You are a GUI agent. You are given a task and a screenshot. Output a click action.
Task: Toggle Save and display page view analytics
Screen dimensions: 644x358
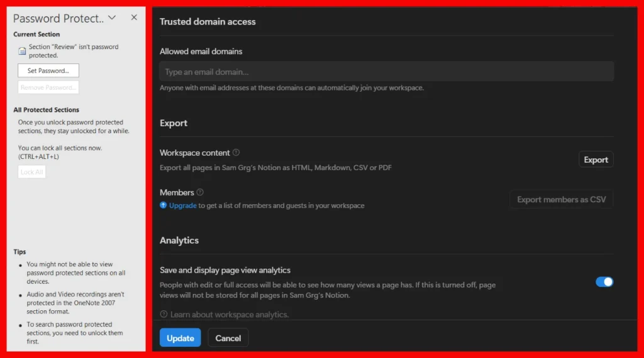coord(604,282)
